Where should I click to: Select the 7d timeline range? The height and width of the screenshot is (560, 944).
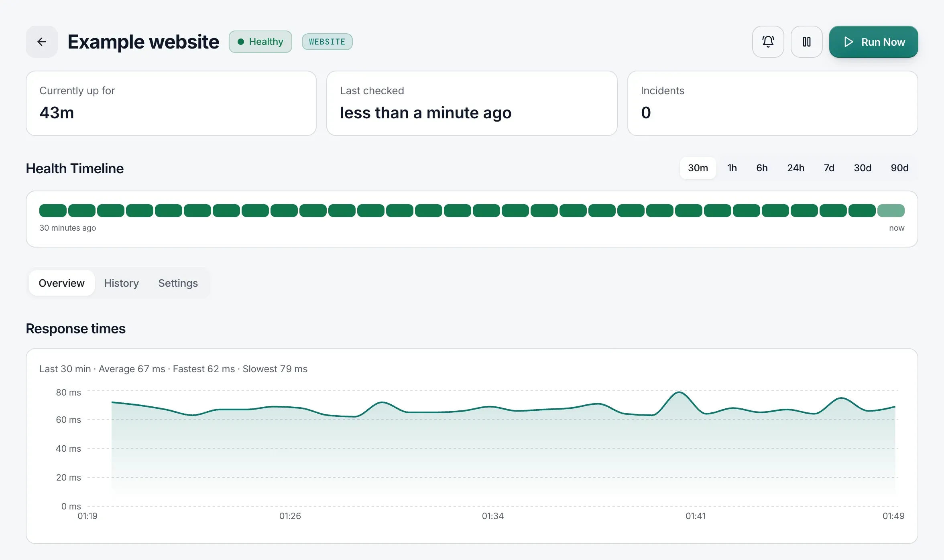[x=829, y=168]
